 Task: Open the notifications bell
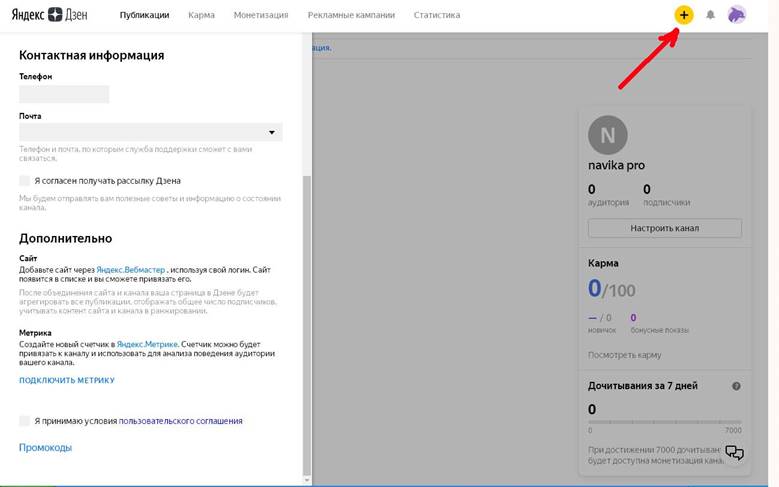[x=711, y=15]
